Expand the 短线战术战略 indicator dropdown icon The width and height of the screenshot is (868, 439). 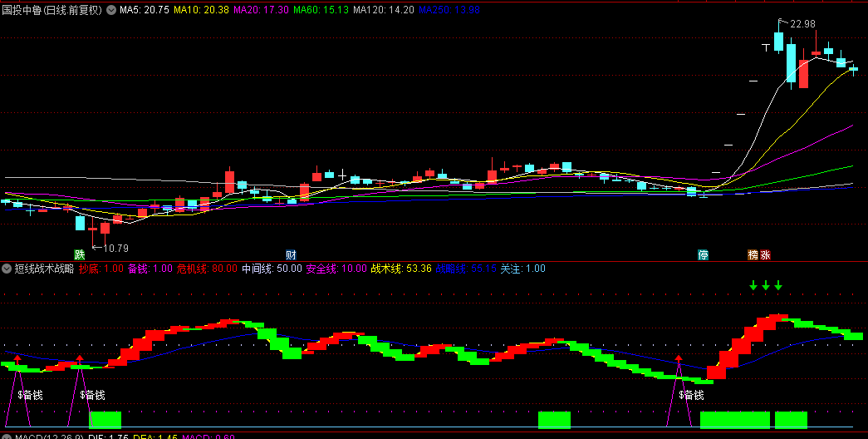7,269
